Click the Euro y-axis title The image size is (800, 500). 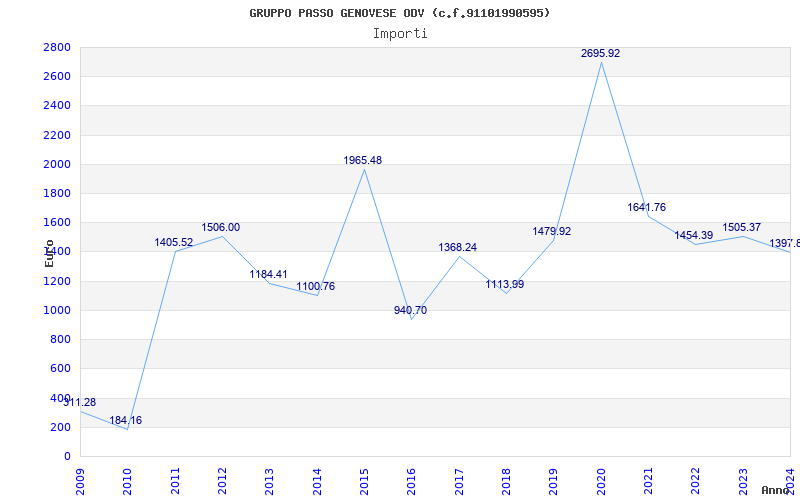tap(49, 253)
